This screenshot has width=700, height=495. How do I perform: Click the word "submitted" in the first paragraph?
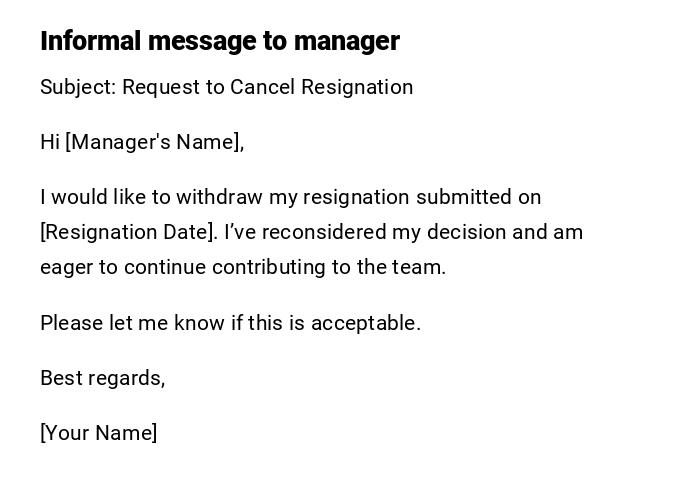pyautogui.click(x=463, y=197)
